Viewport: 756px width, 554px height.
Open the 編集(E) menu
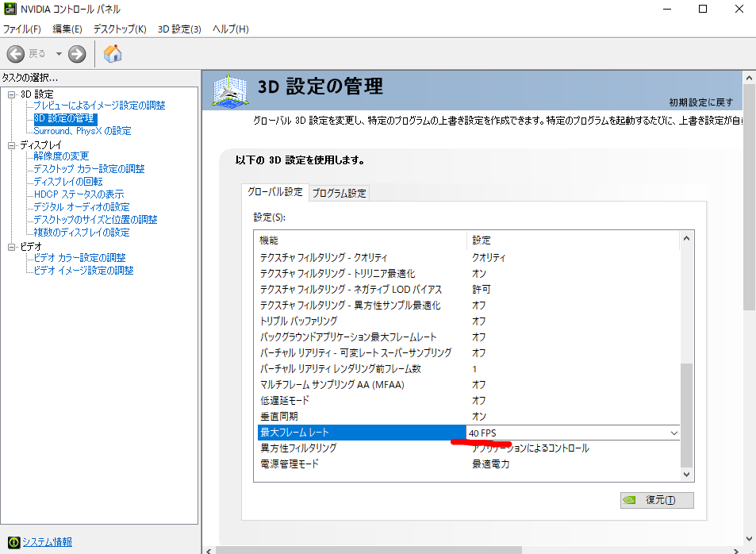67,29
